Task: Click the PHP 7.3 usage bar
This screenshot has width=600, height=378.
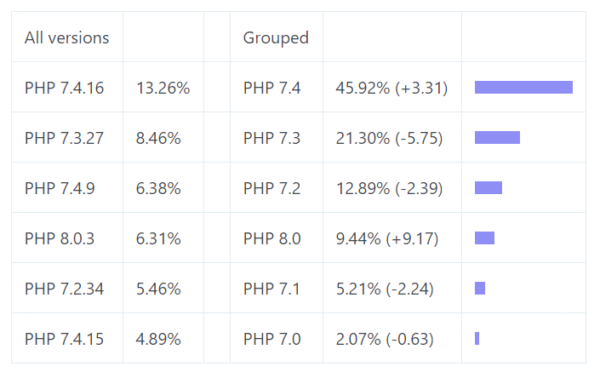Action: point(497,137)
